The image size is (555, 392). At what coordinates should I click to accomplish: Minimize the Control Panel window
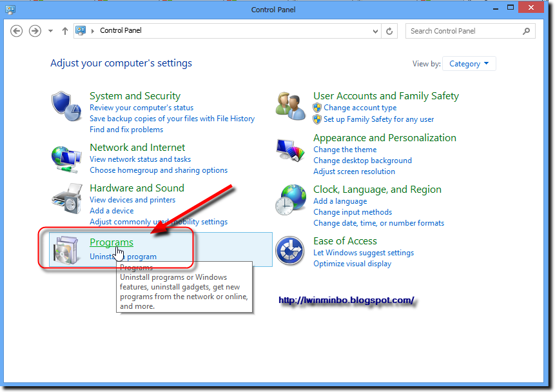coord(496,8)
